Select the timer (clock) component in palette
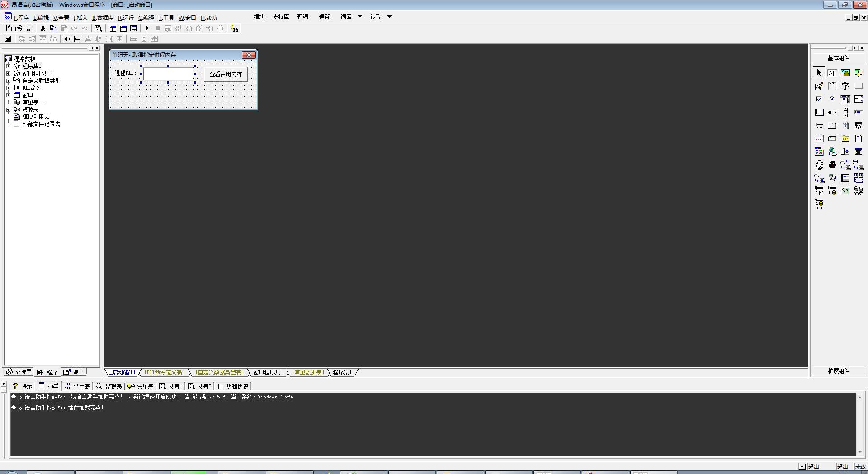 click(819, 165)
